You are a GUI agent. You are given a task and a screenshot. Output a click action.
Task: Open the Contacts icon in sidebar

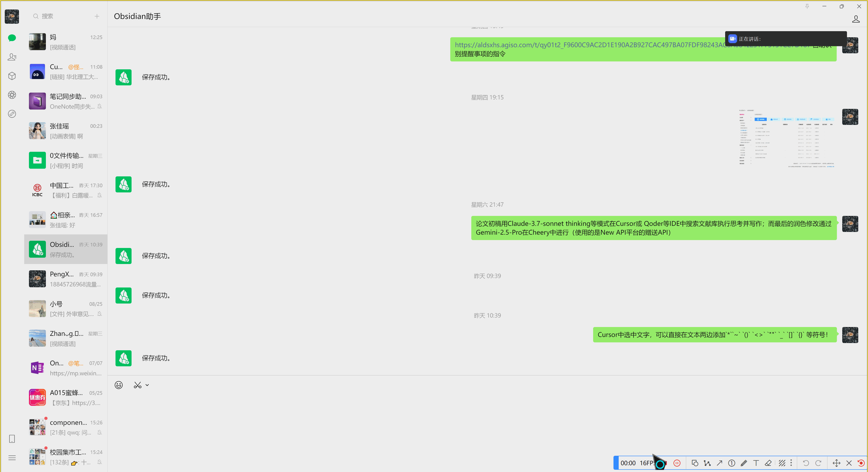click(12, 57)
